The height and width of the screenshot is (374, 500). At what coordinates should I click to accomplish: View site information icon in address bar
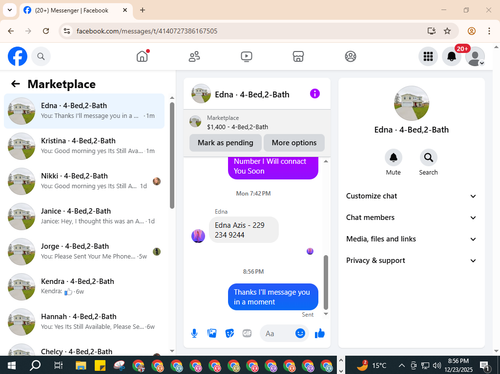pos(67,31)
